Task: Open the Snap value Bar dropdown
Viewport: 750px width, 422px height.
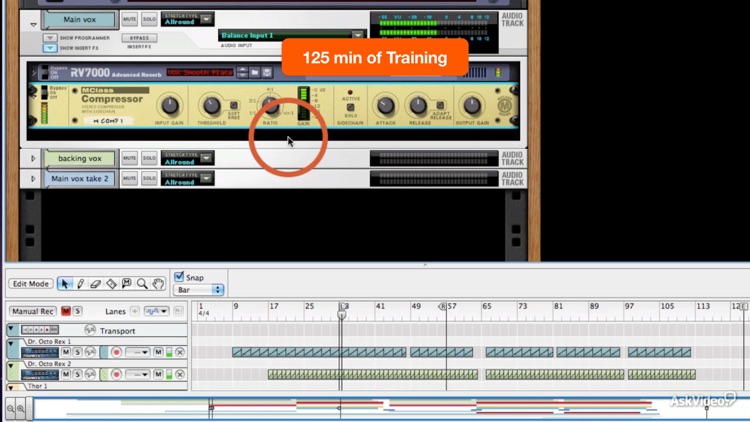Action: [x=199, y=290]
